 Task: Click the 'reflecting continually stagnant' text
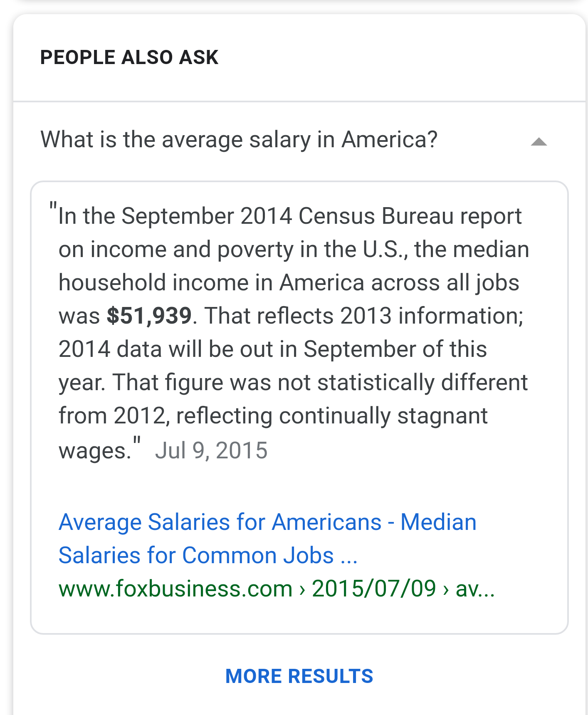(x=331, y=416)
